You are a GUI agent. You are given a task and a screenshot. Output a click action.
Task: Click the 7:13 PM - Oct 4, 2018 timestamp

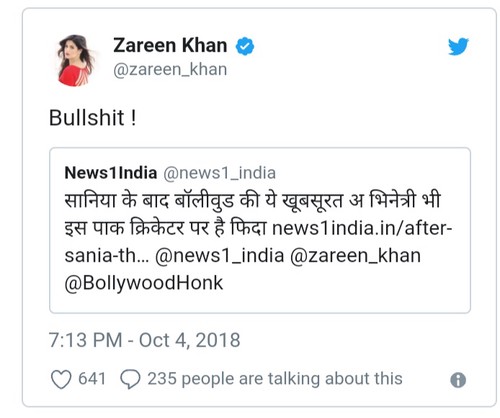144,340
